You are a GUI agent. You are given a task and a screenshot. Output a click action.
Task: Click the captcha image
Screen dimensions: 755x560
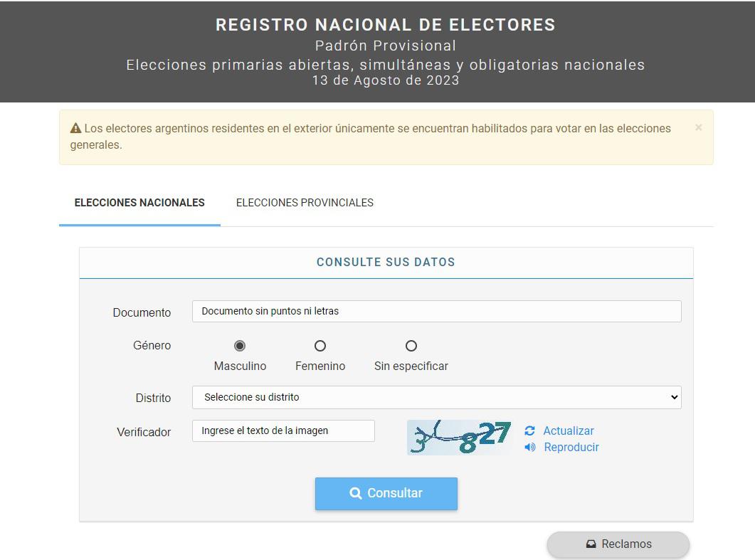click(459, 437)
